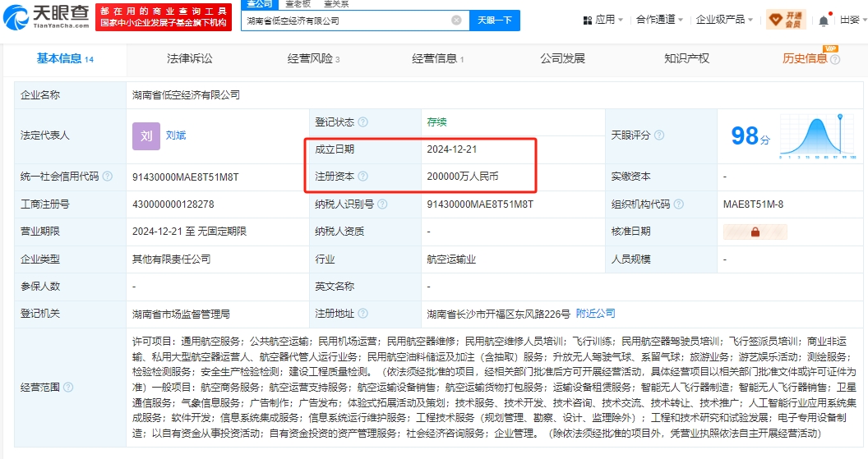Click help icon next to 注册资本

tap(362, 176)
